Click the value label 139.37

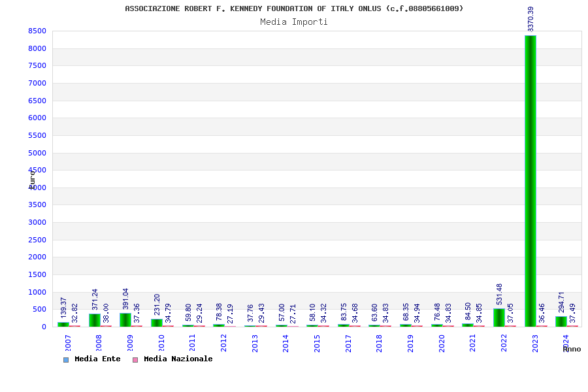(x=63, y=308)
